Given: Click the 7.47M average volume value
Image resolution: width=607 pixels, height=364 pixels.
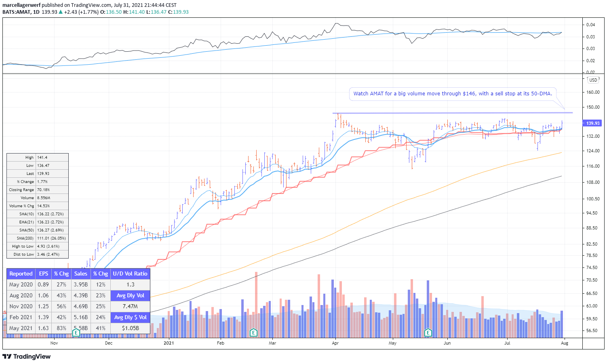Looking at the screenshot, I should point(130,306).
